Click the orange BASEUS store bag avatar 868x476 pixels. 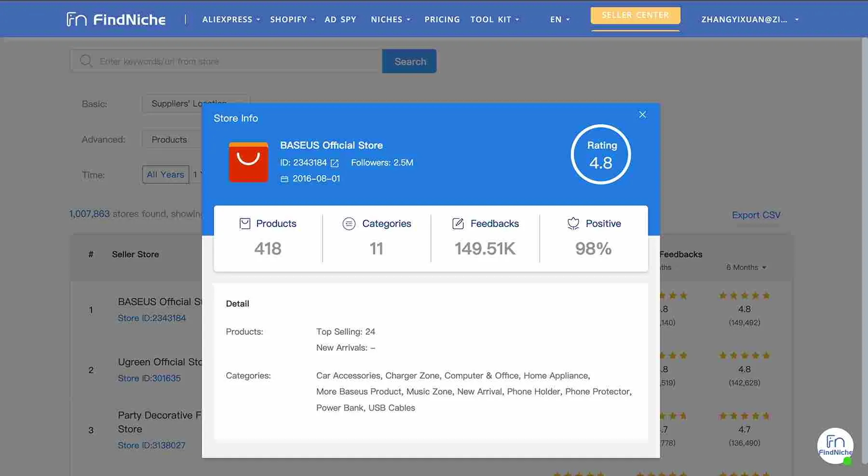coord(248,162)
